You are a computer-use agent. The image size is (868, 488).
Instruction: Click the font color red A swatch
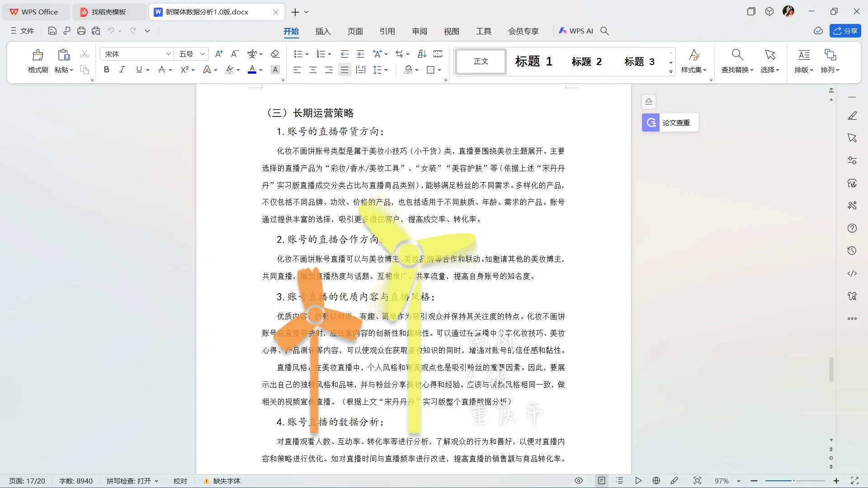click(x=252, y=70)
